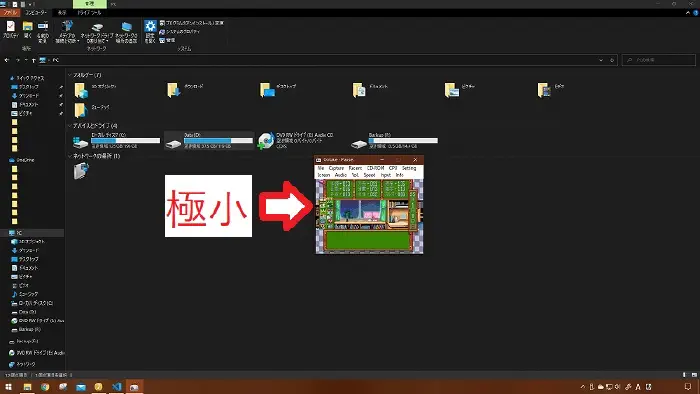Open the Access media (メディアへのアクセス) dropdown
This screenshot has height=394, width=700.
[67, 32]
